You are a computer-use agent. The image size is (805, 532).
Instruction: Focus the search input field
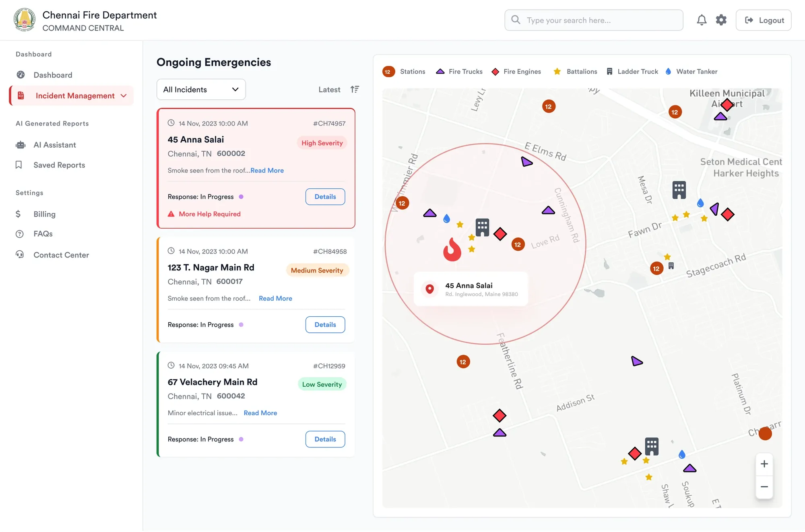click(594, 20)
